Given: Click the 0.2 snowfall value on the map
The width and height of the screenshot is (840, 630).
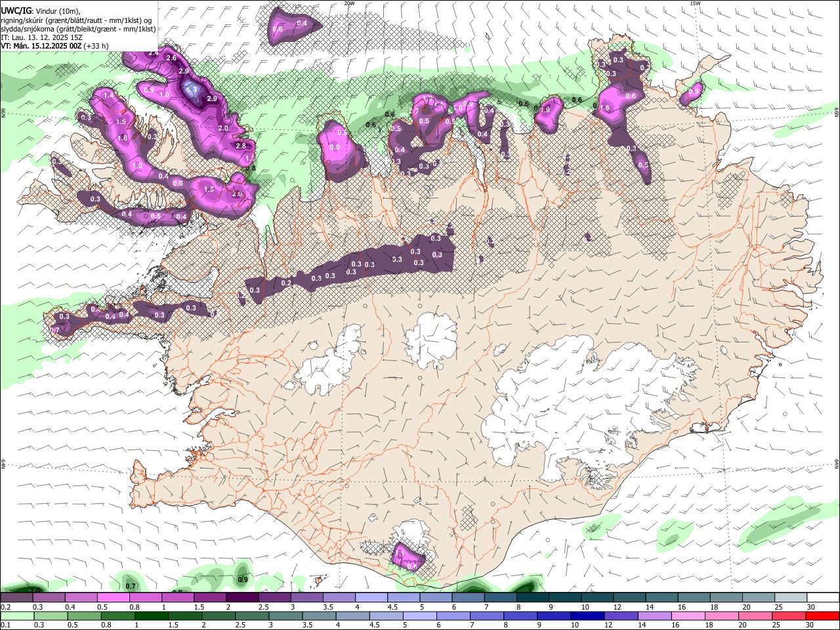Looking at the screenshot, I should click(286, 283).
